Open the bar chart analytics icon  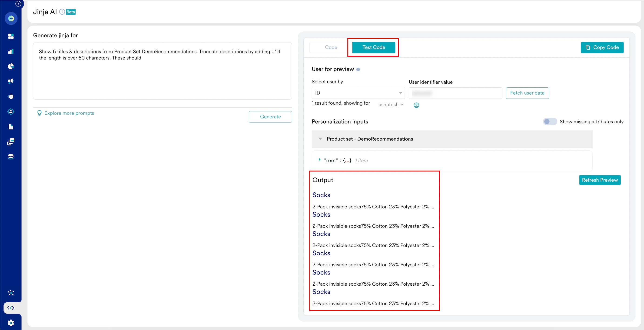[x=11, y=51]
